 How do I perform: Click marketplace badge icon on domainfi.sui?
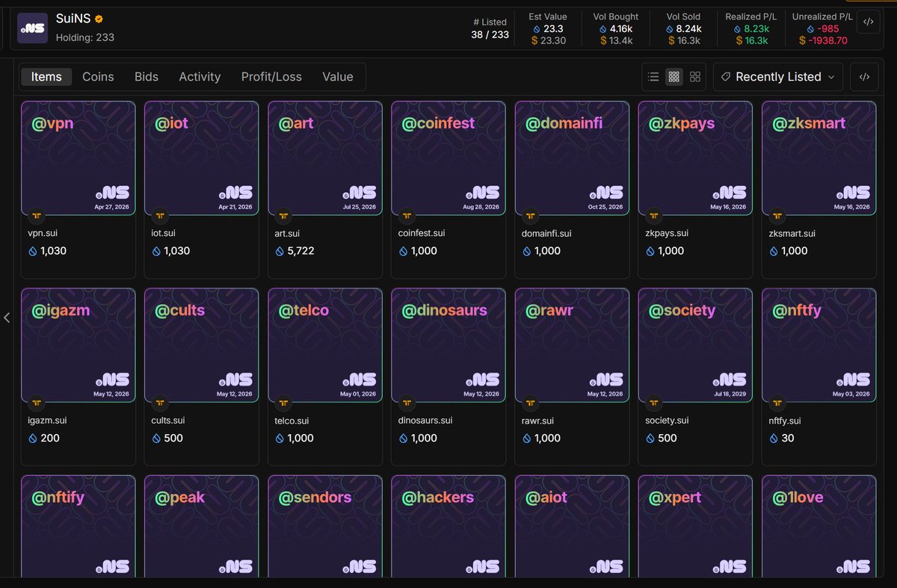(531, 217)
